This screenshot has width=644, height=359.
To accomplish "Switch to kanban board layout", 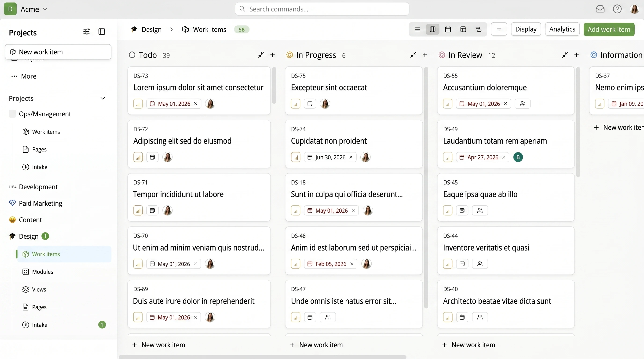I will [432, 29].
